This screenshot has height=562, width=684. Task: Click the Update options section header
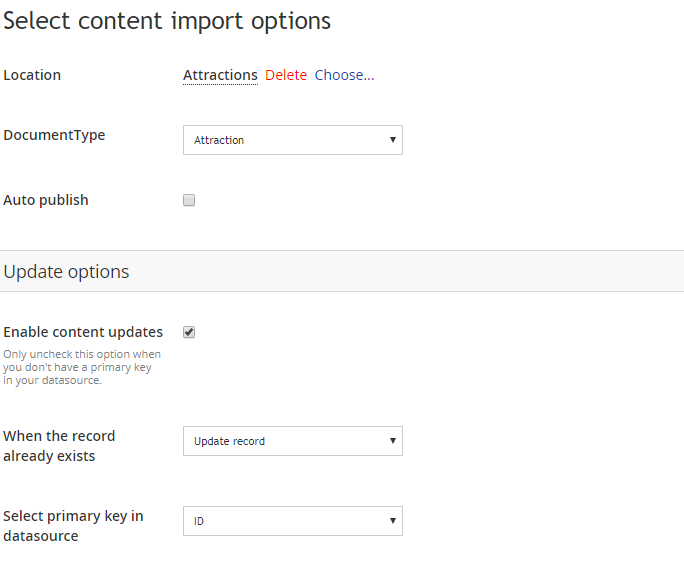[66, 272]
